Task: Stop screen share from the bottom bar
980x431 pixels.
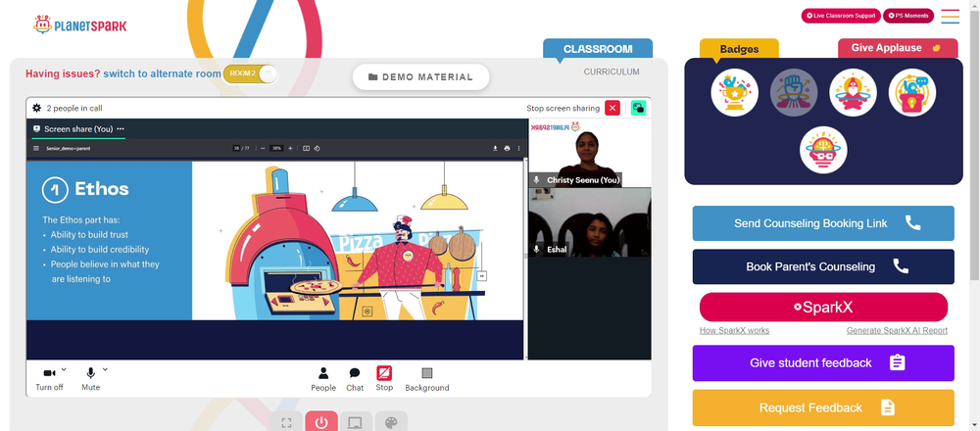Action: pos(384,379)
